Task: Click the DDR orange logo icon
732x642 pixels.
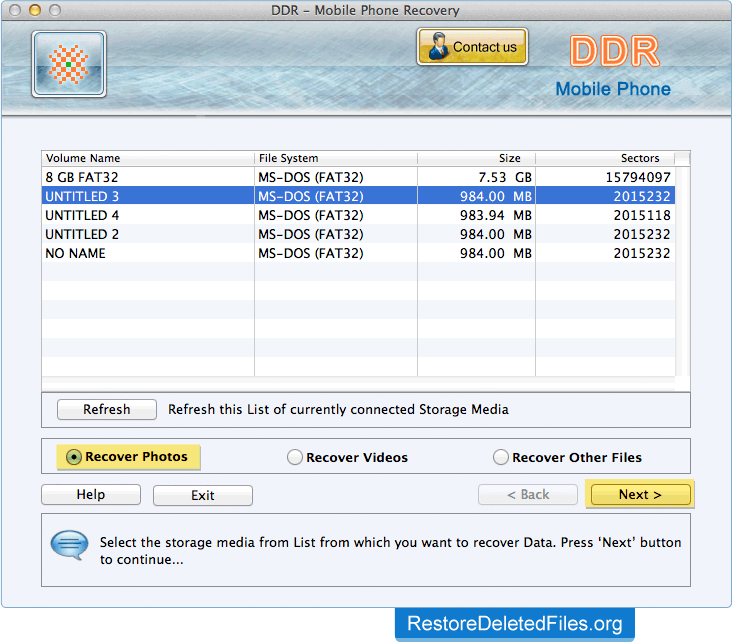Action: tap(69, 64)
